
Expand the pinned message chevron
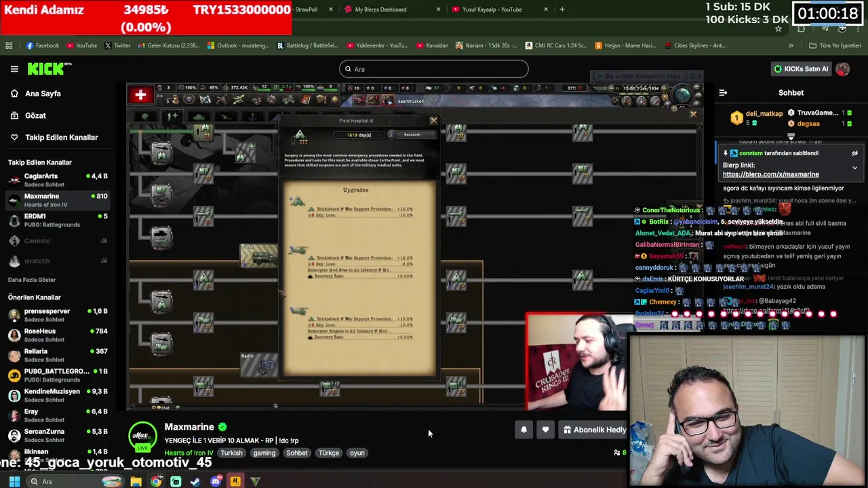pyautogui.click(x=854, y=167)
